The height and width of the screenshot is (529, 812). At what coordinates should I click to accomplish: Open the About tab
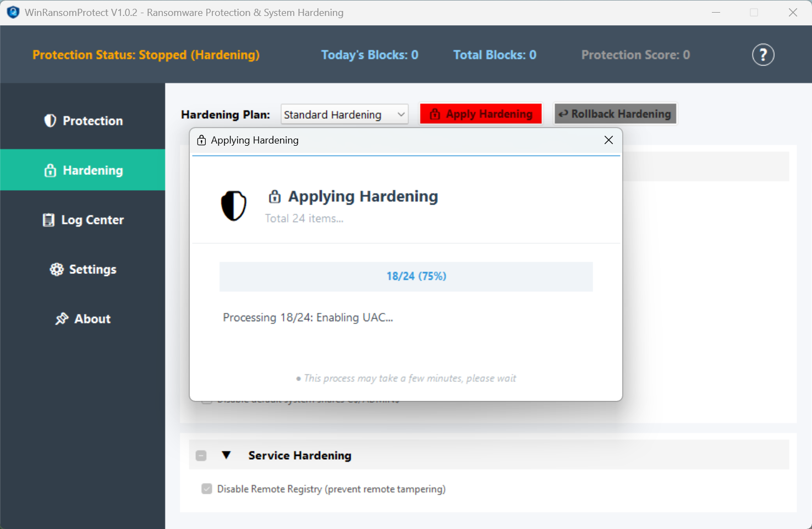[x=83, y=319]
